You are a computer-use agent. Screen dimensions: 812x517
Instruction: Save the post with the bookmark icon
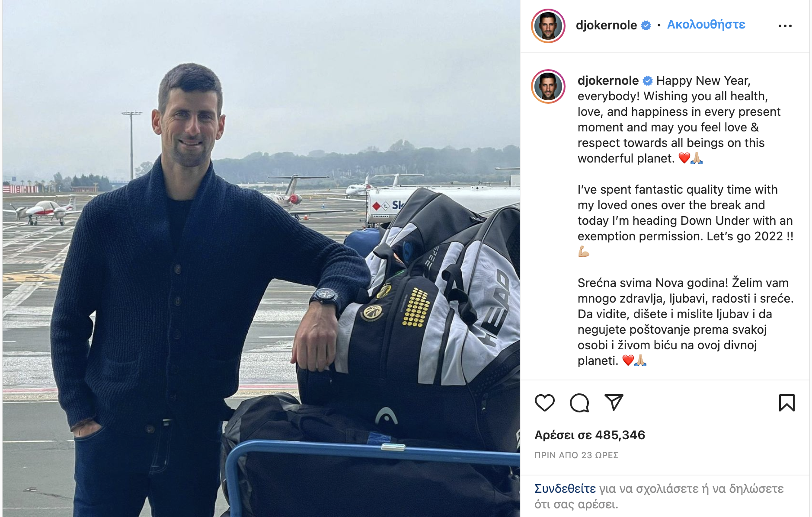coord(786,403)
